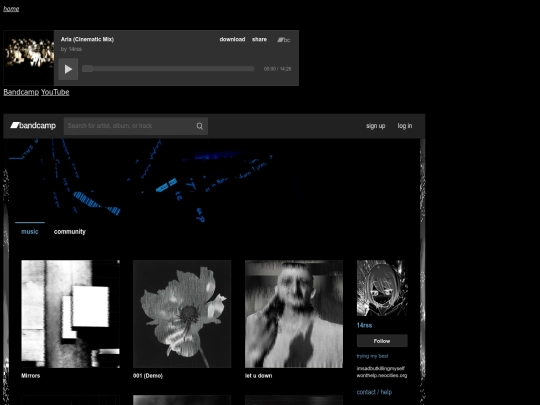Click the download link in the player
The width and height of the screenshot is (540, 405).
[232, 39]
